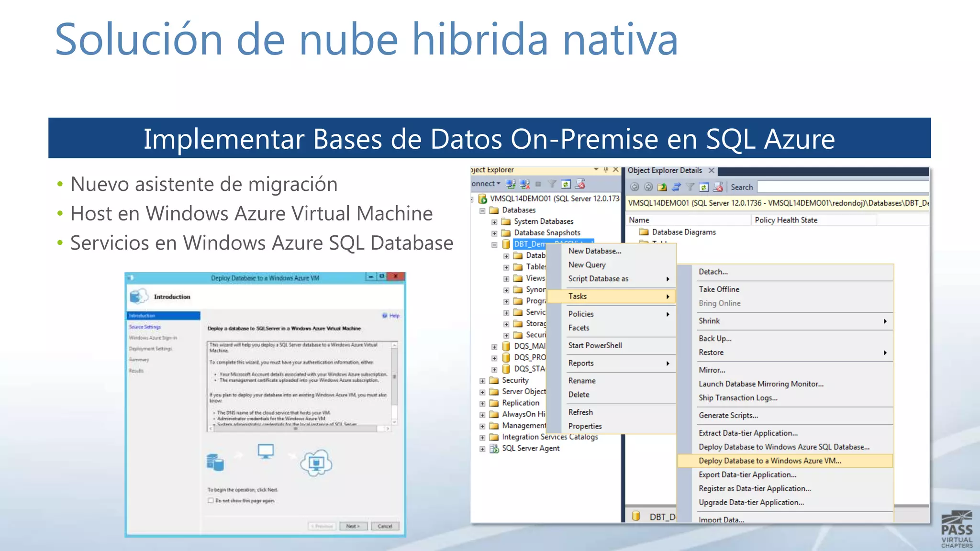The width and height of the screenshot is (980, 551).
Task: Select Delete in context menu
Action: [612, 395]
